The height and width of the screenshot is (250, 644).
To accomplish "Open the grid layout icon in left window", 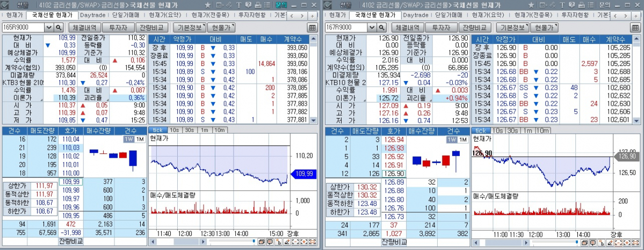I will [x=313, y=27].
